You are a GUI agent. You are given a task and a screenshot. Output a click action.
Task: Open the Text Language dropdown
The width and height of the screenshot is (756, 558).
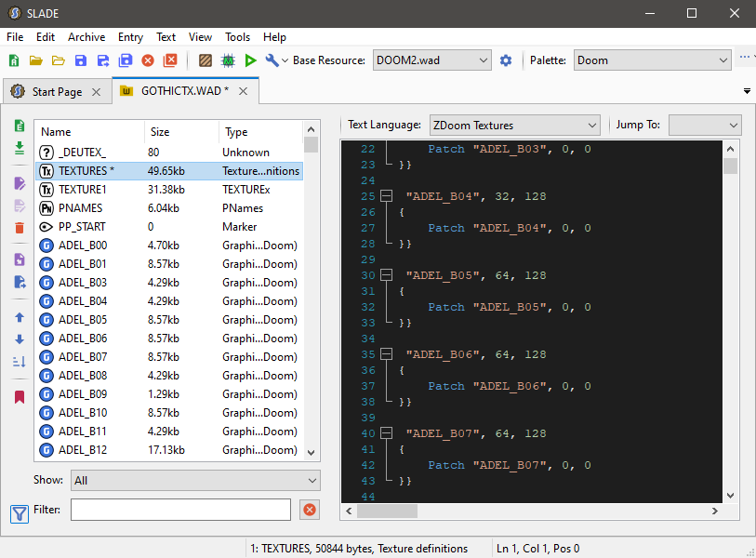coord(514,125)
